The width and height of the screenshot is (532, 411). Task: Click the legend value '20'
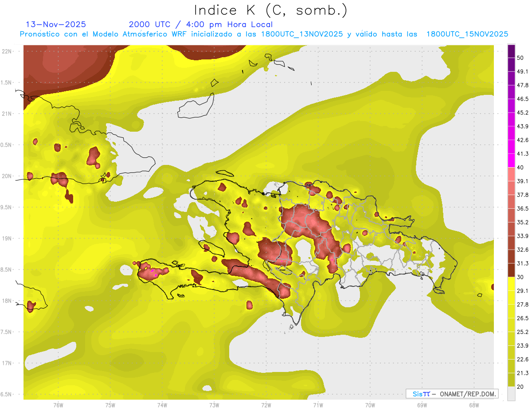(x=520, y=387)
